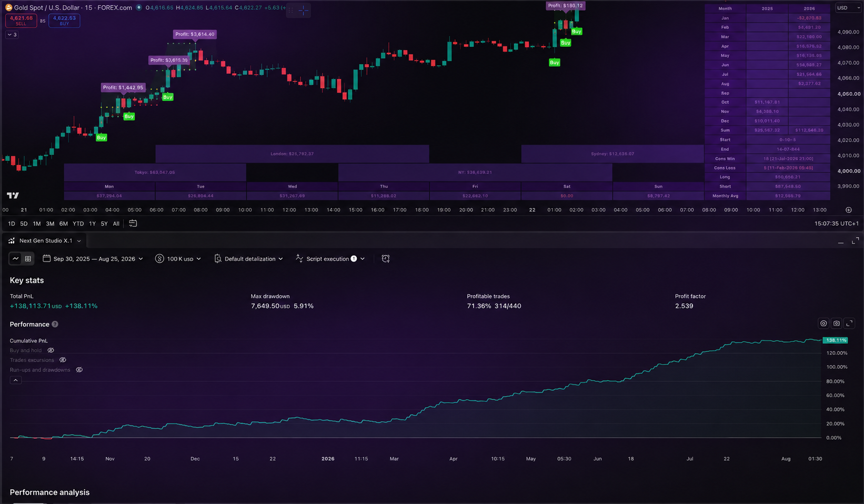Click the plus icon at time axis end
The width and height of the screenshot is (864, 504).
point(849,210)
